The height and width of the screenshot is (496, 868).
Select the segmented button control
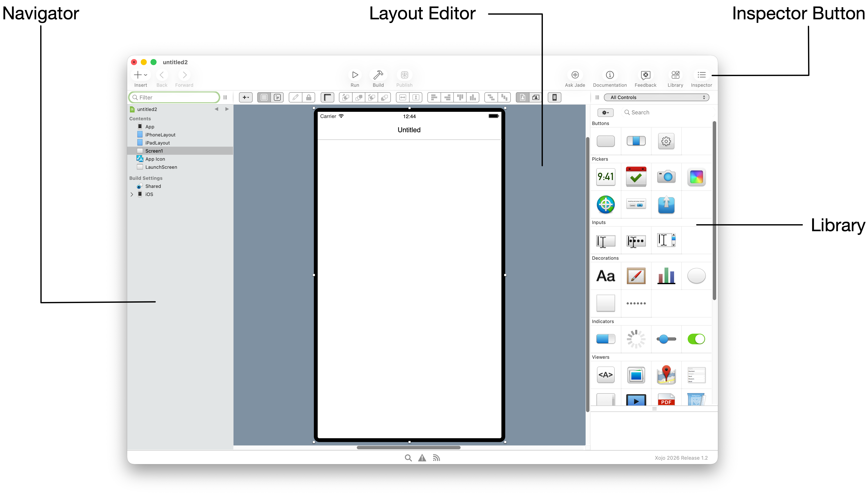click(x=636, y=141)
